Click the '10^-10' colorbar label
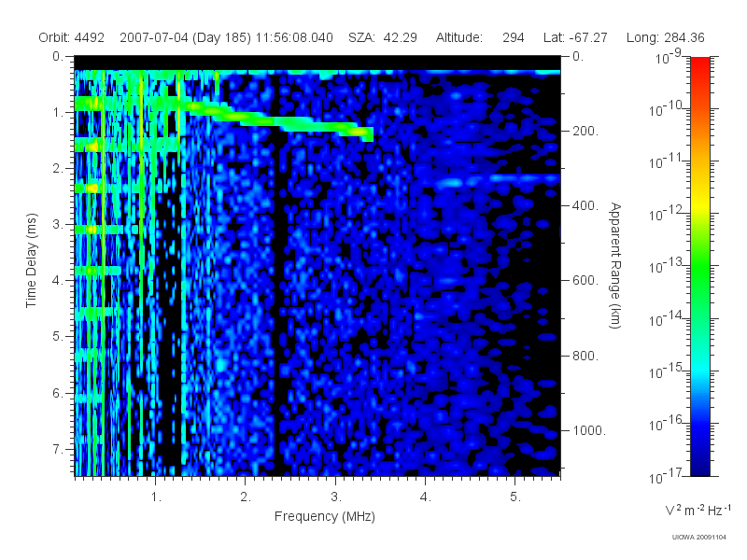The width and height of the screenshot is (747, 560). 668,110
